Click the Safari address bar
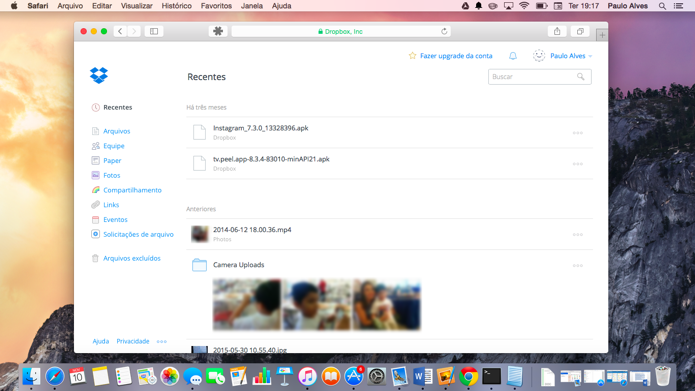 click(x=341, y=31)
